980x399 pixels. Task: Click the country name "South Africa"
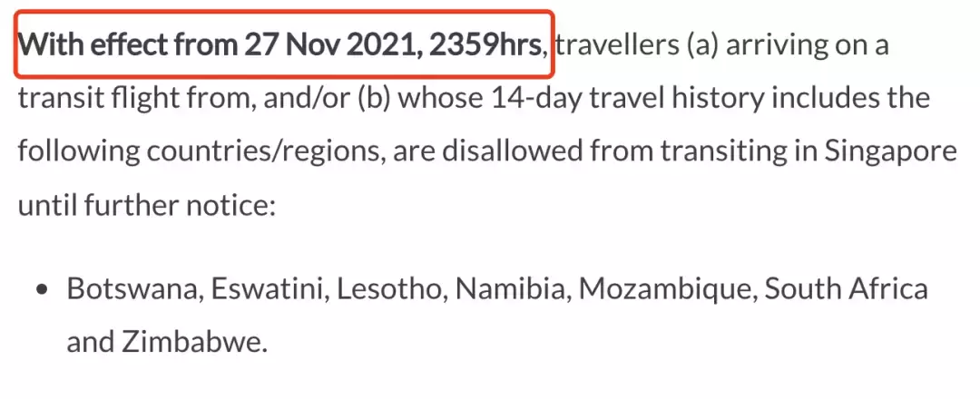tap(847, 289)
